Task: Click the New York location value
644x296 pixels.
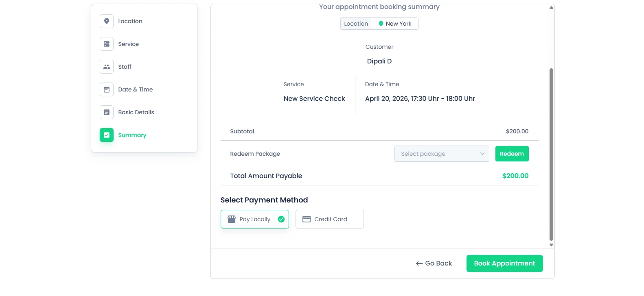Action: [x=399, y=24]
